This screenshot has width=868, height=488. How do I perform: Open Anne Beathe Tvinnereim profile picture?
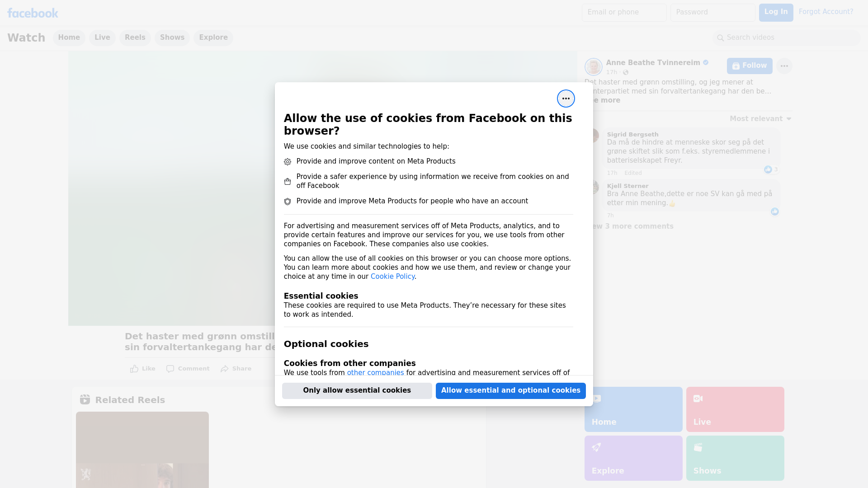(593, 67)
